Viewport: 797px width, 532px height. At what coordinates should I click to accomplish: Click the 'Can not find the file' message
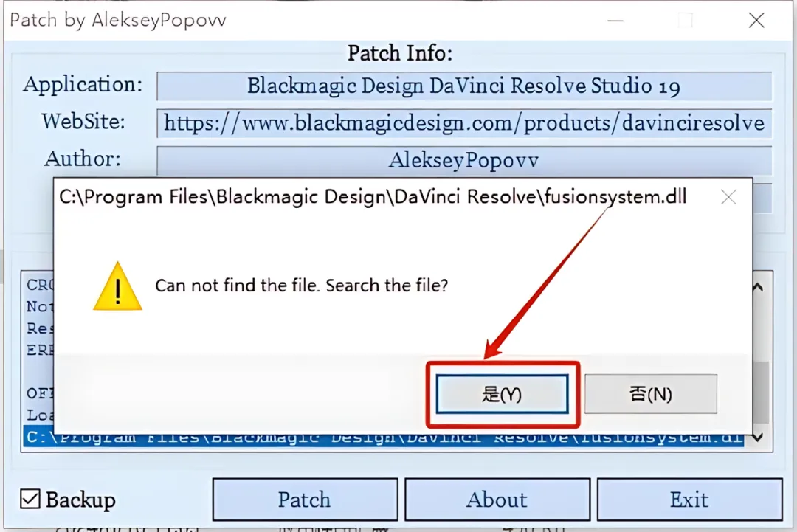coord(301,286)
